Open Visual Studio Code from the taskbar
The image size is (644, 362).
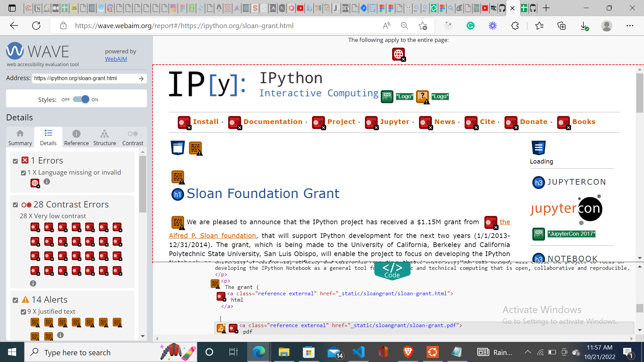359,352
